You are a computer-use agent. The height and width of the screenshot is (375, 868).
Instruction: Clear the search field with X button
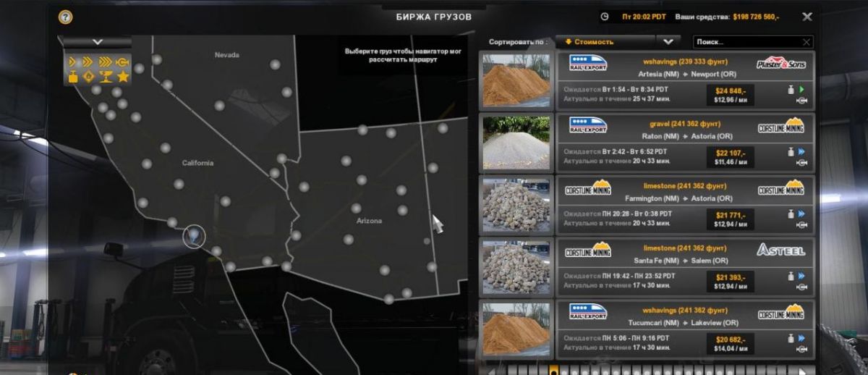click(807, 42)
